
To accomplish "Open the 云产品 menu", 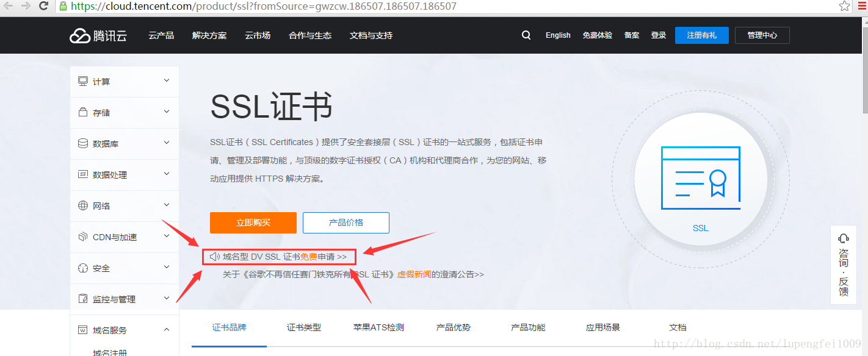I will pos(161,35).
